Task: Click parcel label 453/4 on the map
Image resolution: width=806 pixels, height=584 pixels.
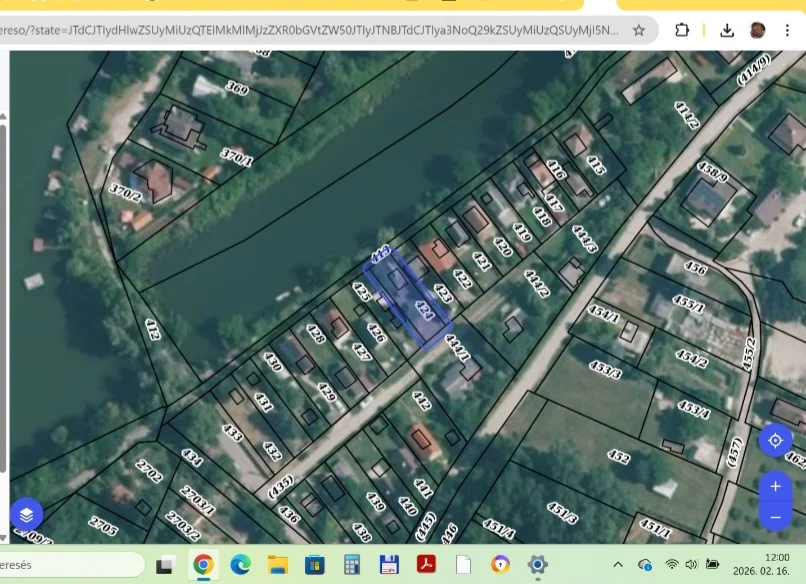Action: pos(694,410)
